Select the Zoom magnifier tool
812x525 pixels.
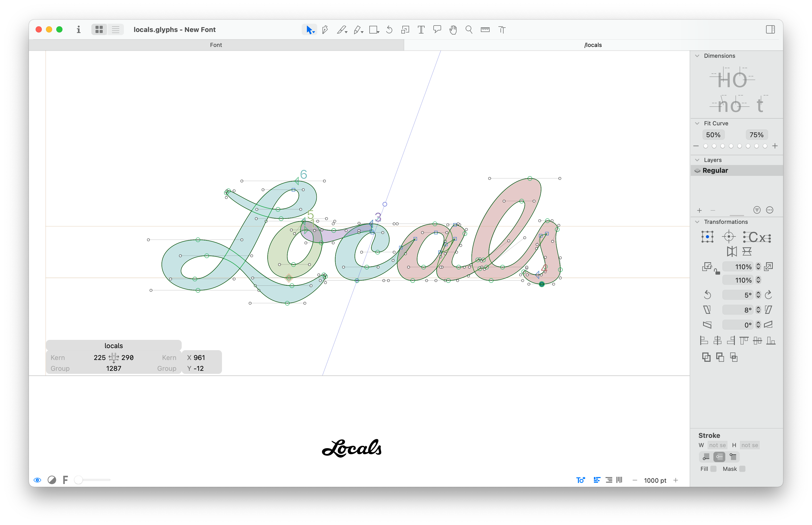(x=469, y=30)
